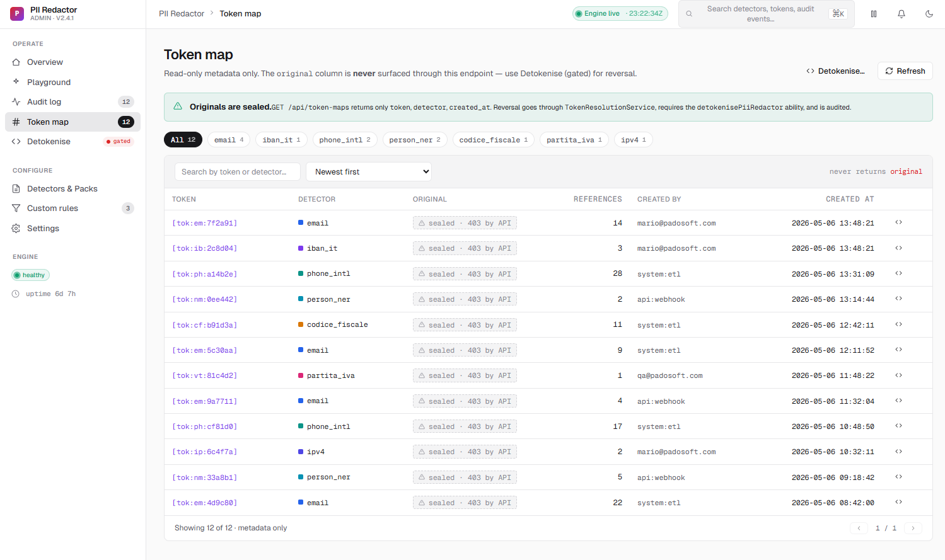
Task: Go to next page of results
Action: (913, 528)
